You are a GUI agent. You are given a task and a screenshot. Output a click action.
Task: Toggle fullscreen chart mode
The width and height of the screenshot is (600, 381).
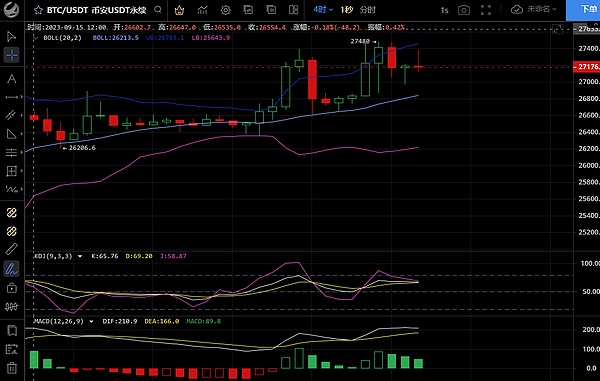coord(486,10)
